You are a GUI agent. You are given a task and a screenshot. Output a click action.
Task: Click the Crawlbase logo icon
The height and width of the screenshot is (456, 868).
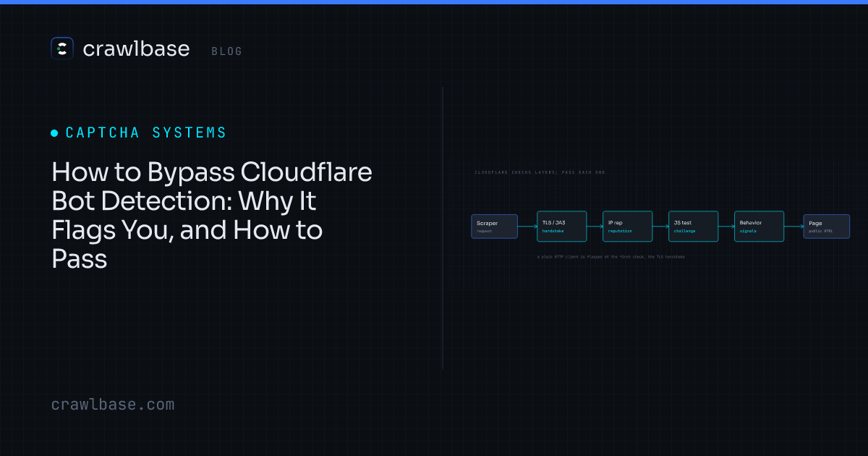coord(62,48)
